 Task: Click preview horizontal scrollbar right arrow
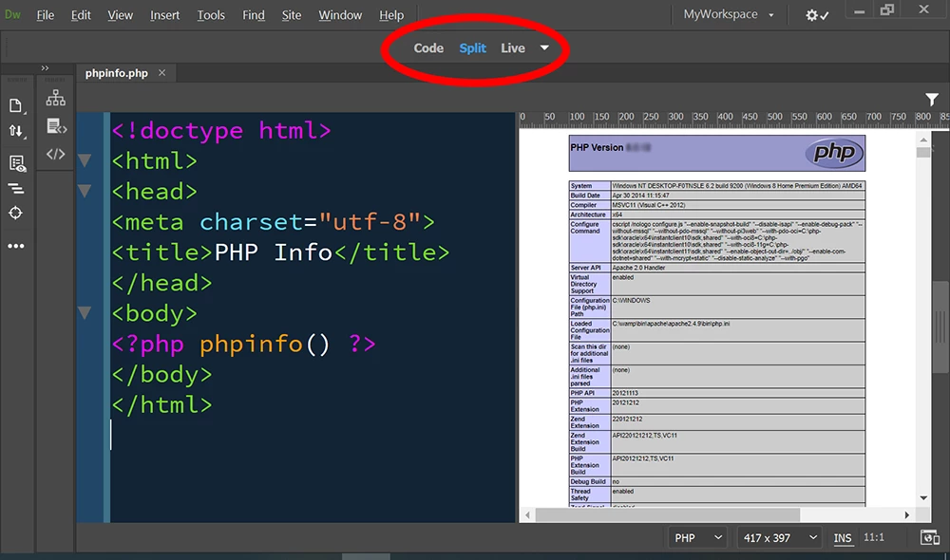pyautogui.click(x=907, y=515)
